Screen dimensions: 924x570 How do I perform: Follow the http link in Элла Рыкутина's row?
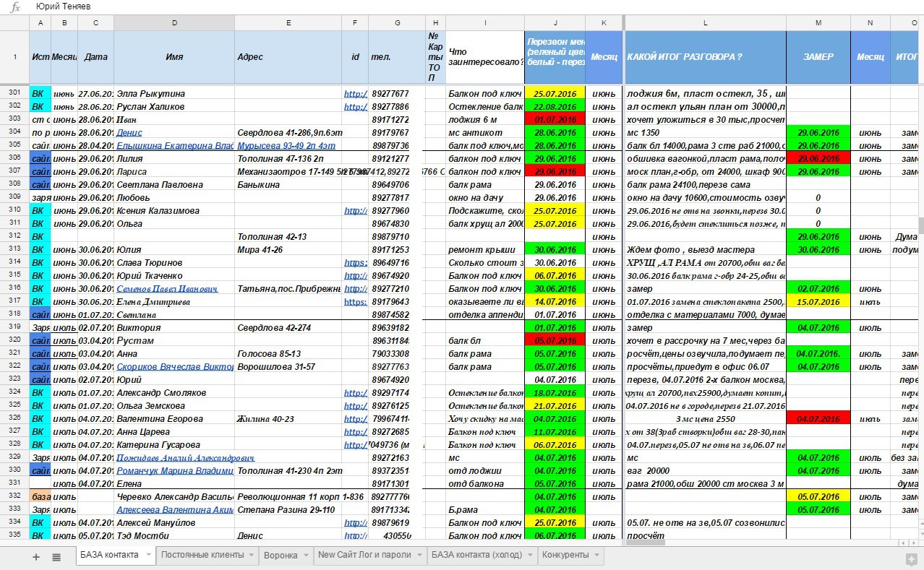[356, 94]
